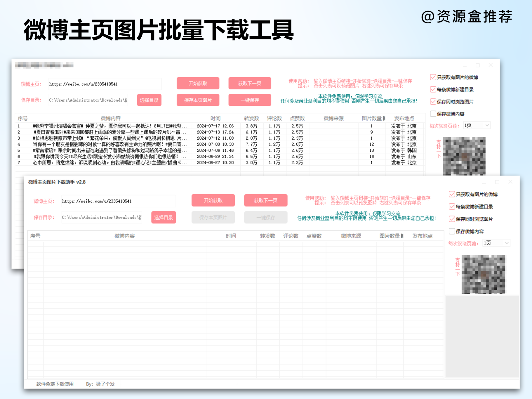Maximize the front window
The width and height of the screenshot is (532, 399).
click(x=497, y=182)
